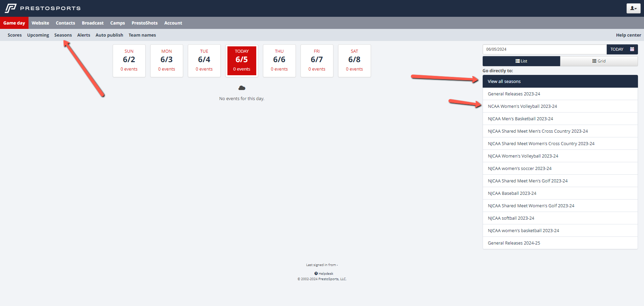The height and width of the screenshot is (306, 644).
Task: Go to Scores submenu
Action: click(15, 35)
